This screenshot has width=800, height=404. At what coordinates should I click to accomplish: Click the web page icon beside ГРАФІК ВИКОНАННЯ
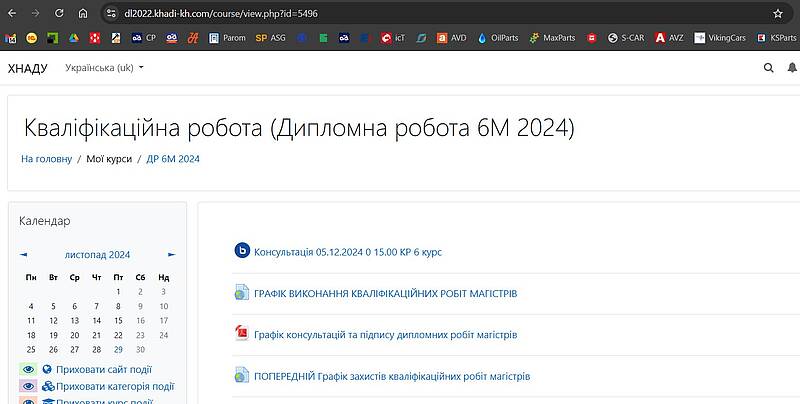(x=241, y=293)
